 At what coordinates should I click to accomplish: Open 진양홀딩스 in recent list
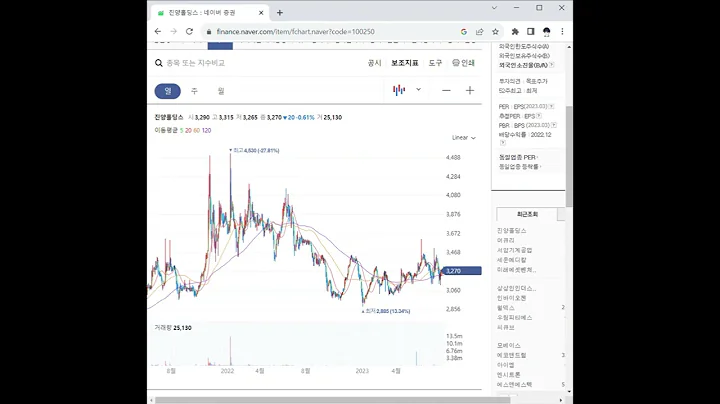click(512, 230)
